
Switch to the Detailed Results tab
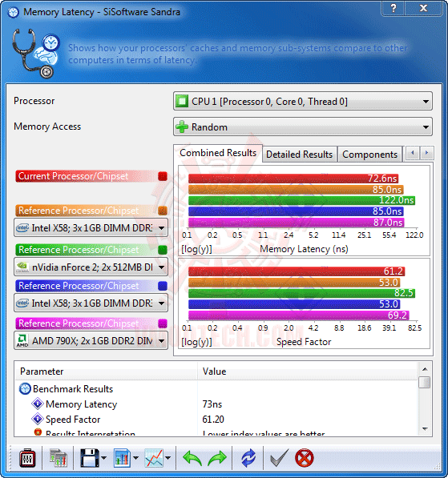pyautogui.click(x=300, y=155)
